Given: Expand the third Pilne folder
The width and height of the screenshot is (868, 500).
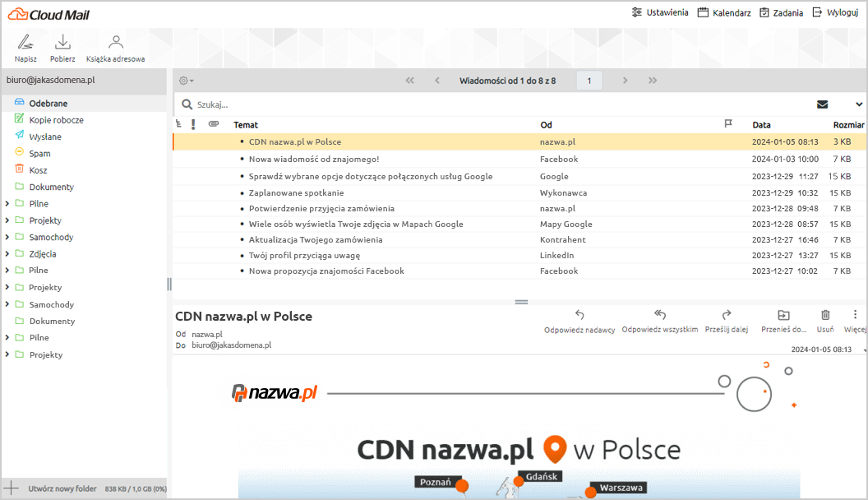Looking at the screenshot, I should click(x=7, y=337).
